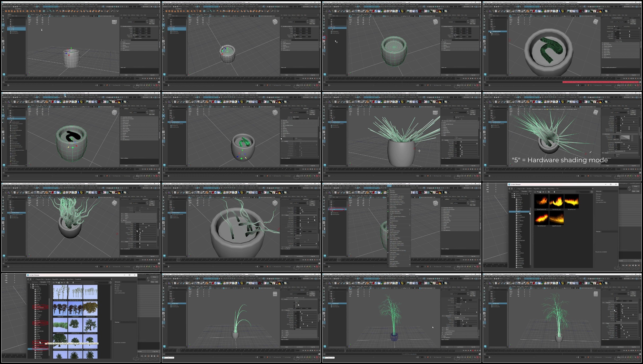Open the Tube Direction dropdown in the hardware shading frame
643x364 pixels.
[618, 142]
